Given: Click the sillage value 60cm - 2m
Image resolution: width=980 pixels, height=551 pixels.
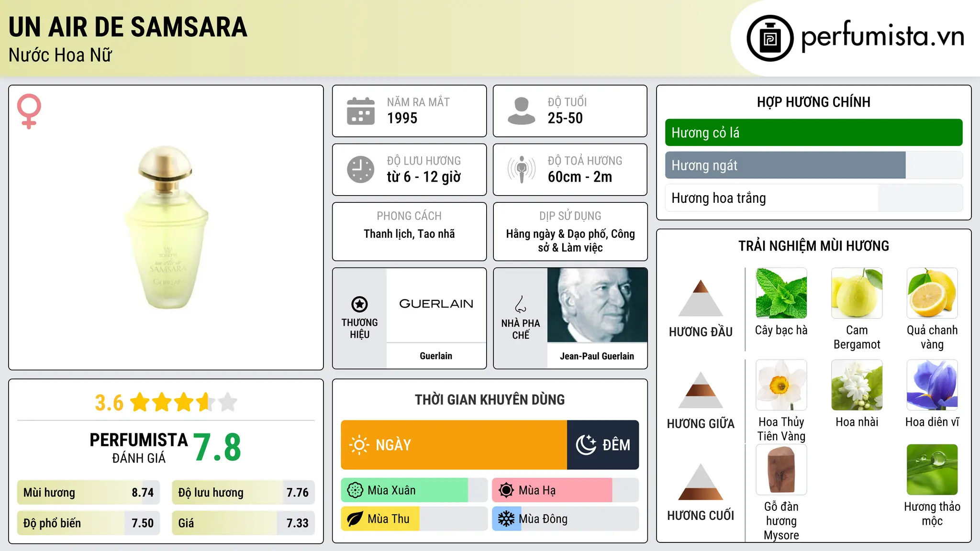Looking at the screenshot, I should coord(580,177).
